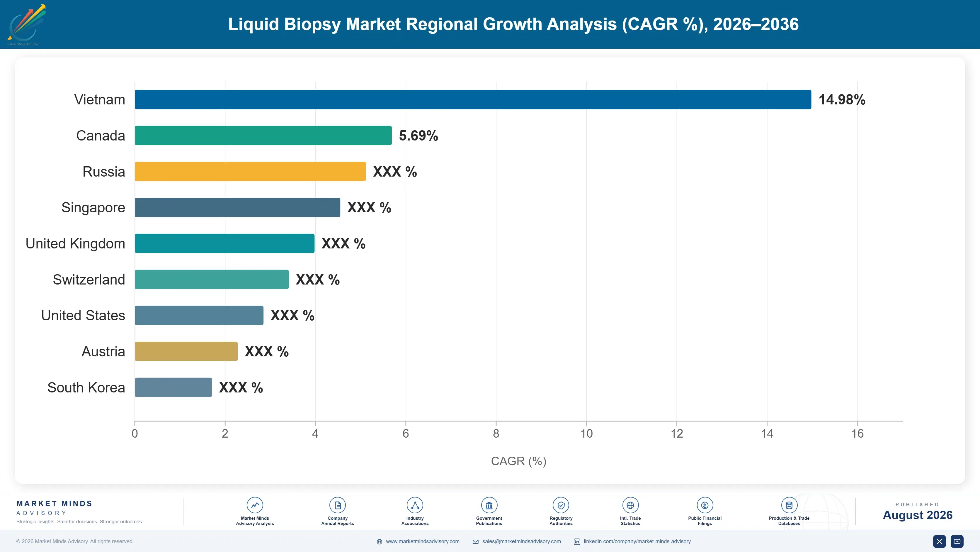Click the Singapore bar

[x=237, y=207]
